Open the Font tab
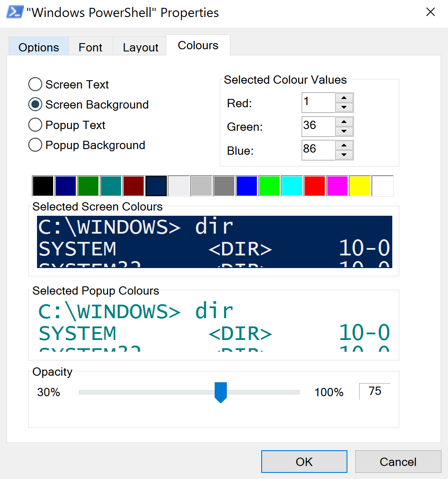Image resolution: width=448 pixels, height=479 pixels. 91,47
